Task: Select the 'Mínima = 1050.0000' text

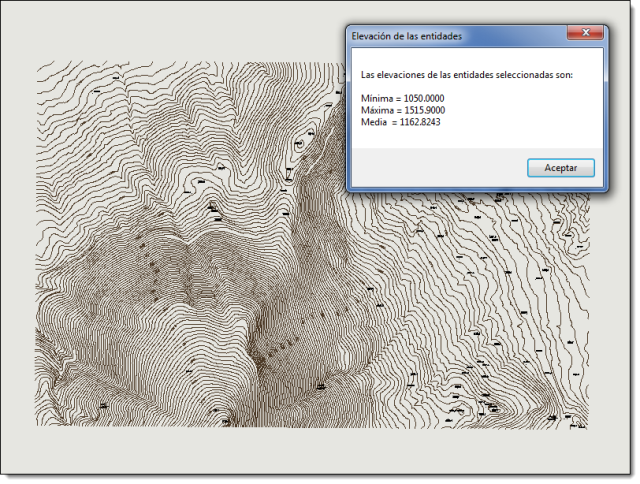Action: tap(402, 98)
